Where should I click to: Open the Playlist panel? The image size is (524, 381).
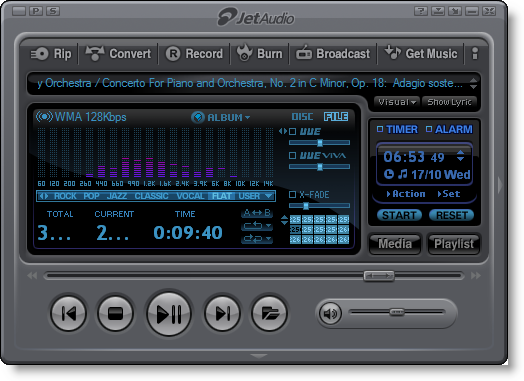point(454,244)
